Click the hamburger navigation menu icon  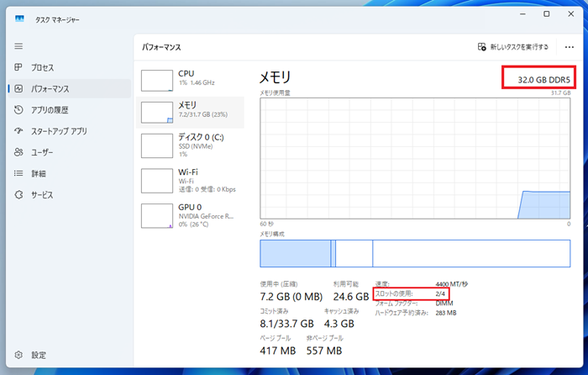point(18,46)
